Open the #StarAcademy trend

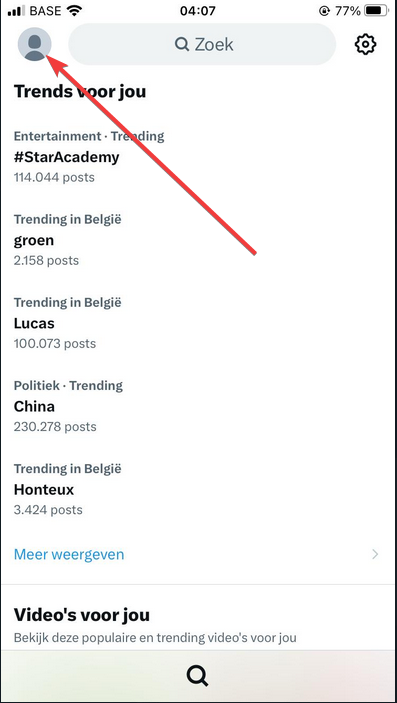[x=198, y=156]
